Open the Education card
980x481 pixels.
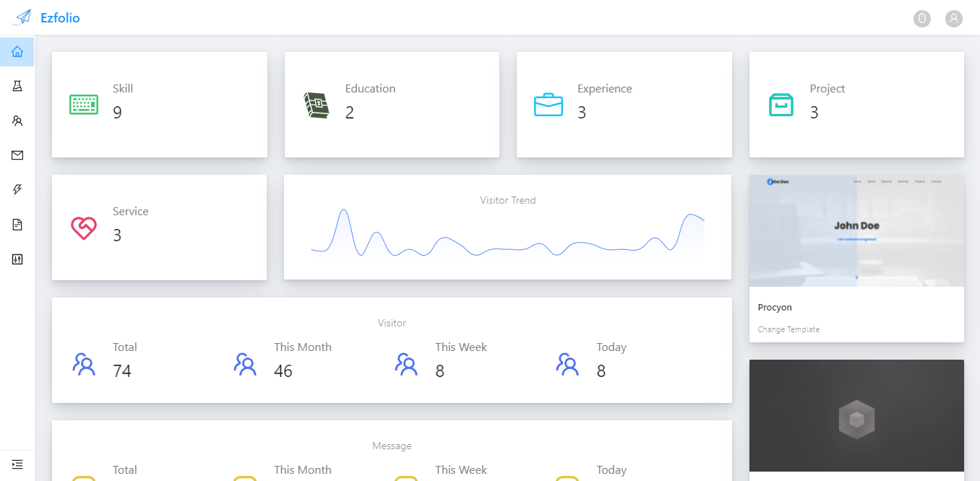pos(392,105)
